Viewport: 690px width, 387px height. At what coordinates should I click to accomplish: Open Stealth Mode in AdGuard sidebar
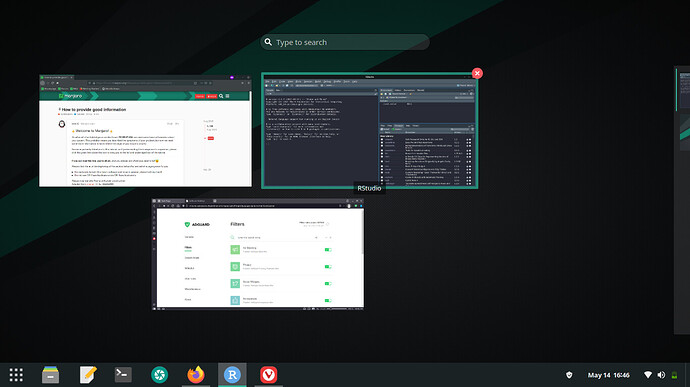[x=192, y=258]
